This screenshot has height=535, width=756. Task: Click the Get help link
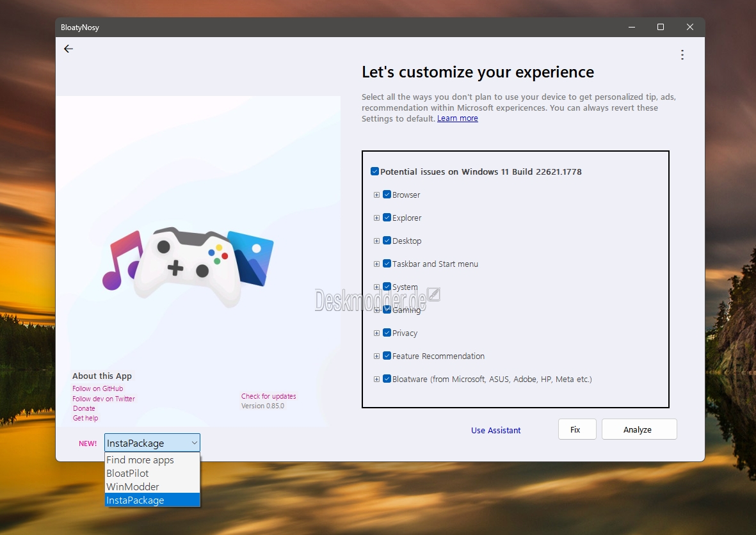point(85,418)
